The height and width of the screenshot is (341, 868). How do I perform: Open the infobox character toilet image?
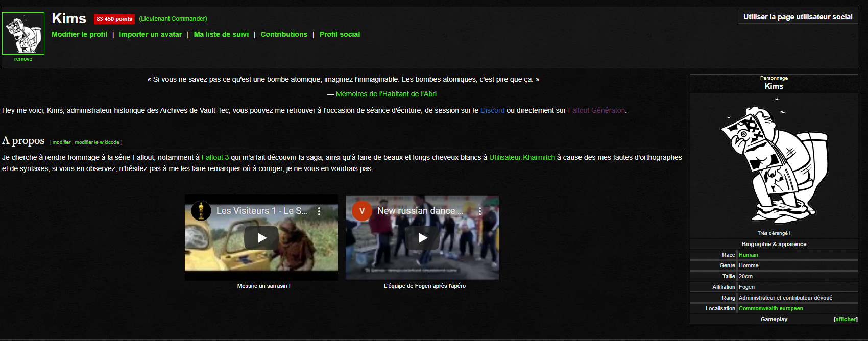point(774,162)
